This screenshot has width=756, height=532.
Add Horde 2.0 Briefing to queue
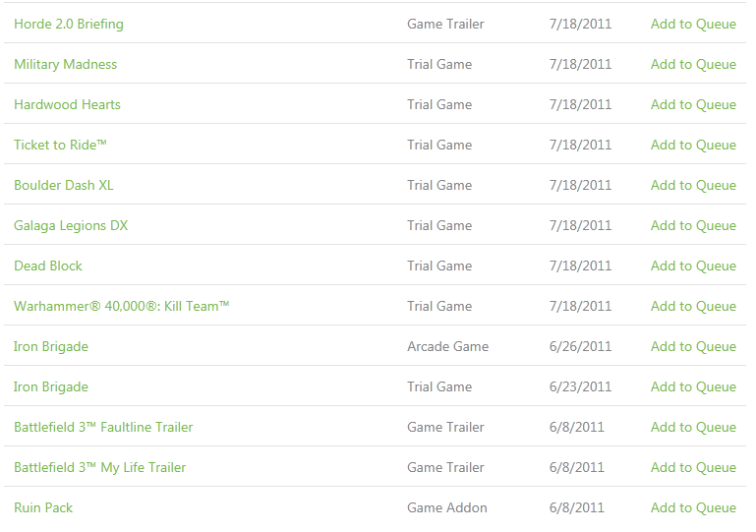pos(693,25)
